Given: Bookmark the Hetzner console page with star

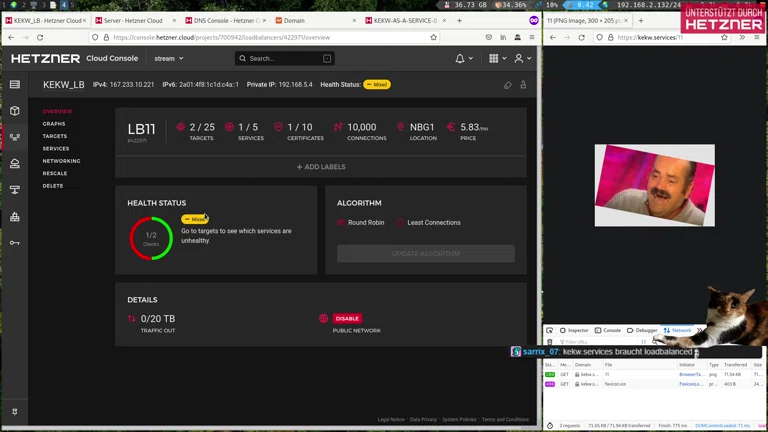Looking at the screenshot, I should (433, 37).
